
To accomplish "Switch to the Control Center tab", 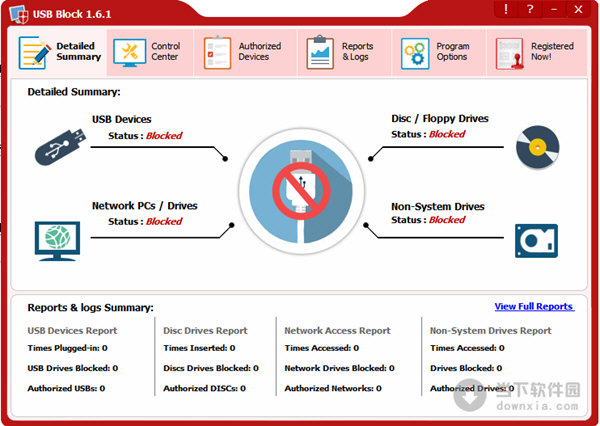I will pyautogui.click(x=150, y=52).
